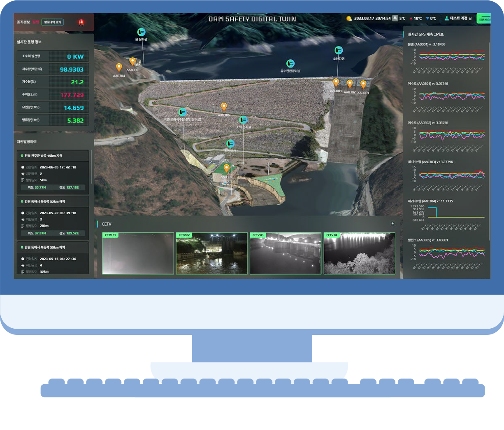
Task: Open the CCTV 04 camera feed
Action: point(359,253)
